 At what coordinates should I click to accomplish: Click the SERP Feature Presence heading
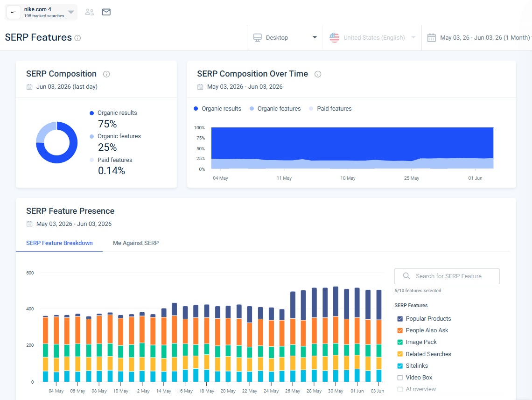click(70, 211)
